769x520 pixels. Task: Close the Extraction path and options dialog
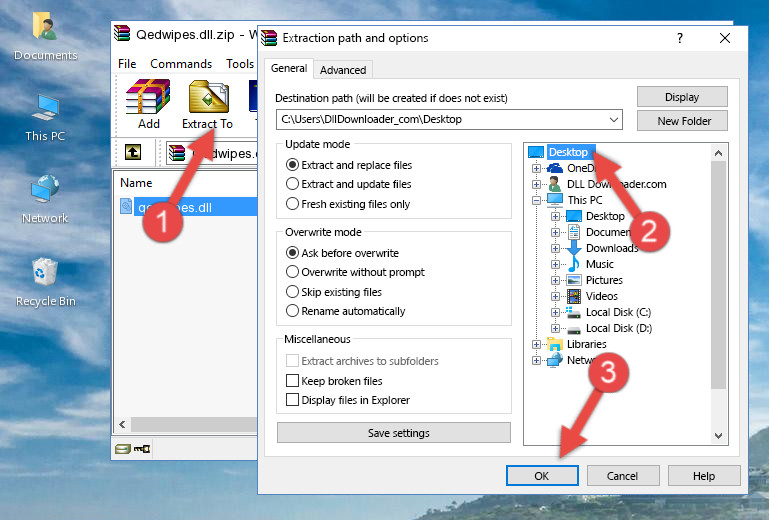725,38
